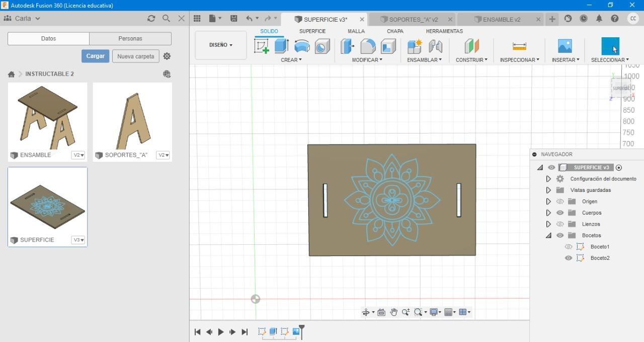Open data panel settings gear
Image resolution: width=644 pixels, height=342 pixels.
(167, 56)
